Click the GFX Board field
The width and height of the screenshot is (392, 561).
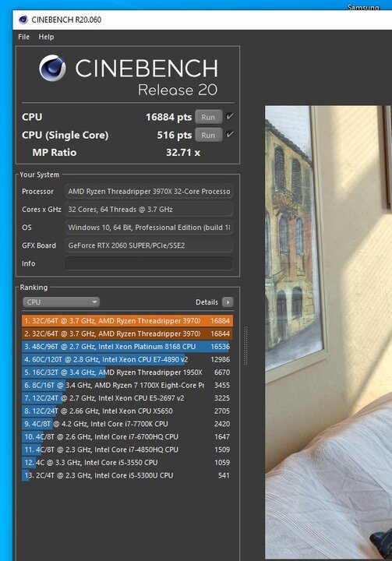click(x=149, y=245)
